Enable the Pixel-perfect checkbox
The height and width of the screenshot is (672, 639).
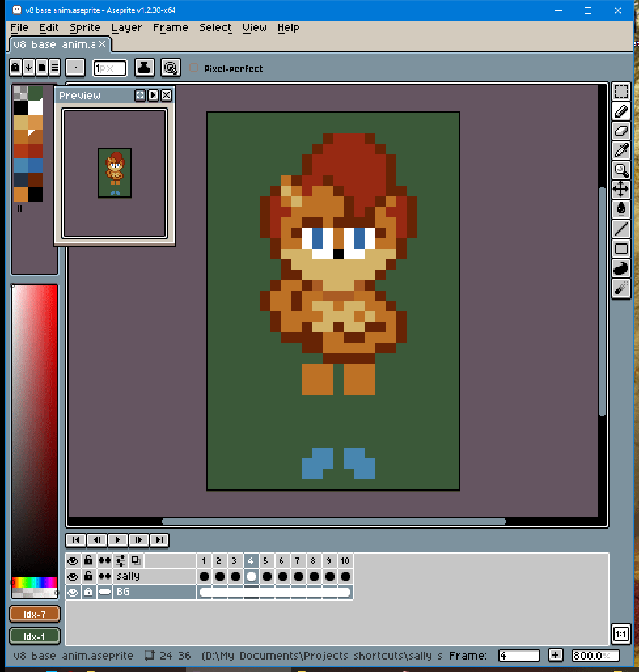click(194, 68)
